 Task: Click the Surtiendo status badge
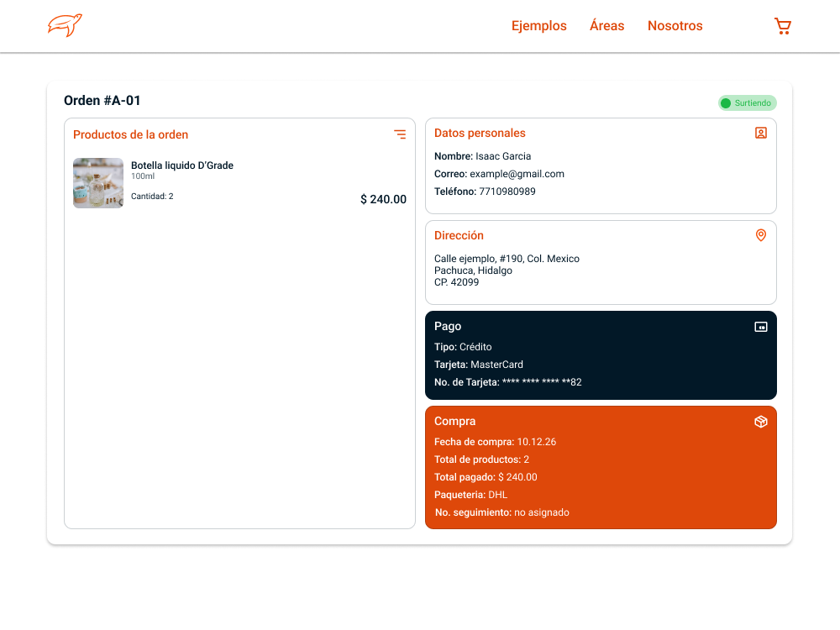click(748, 102)
